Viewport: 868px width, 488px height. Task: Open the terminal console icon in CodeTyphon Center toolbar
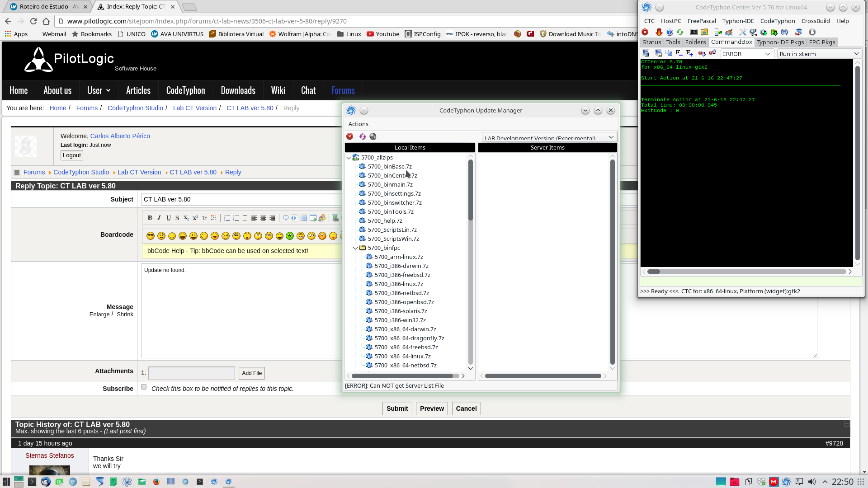(x=693, y=32)
